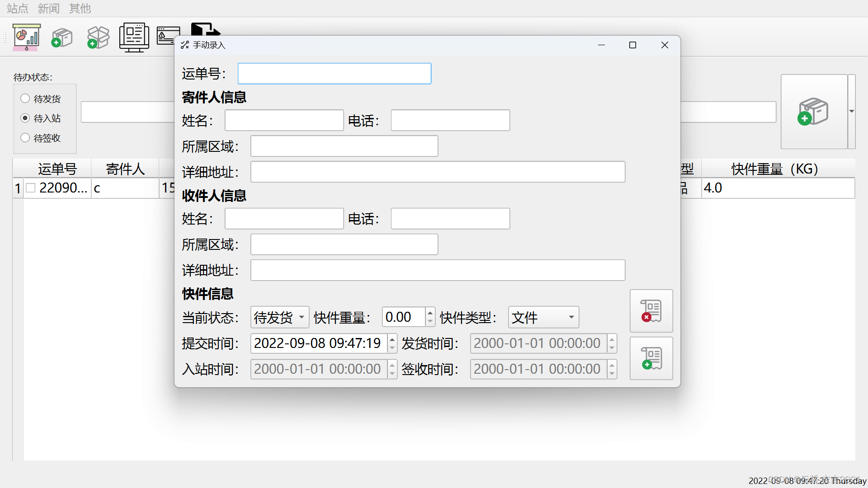This screenshot has width=868, height=488.
Task: Click the 快件重量（KG）column header
Action: tap(778, 169)
